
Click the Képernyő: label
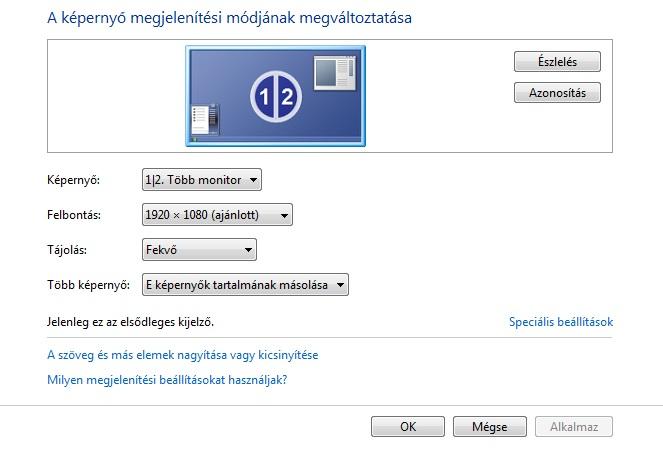[74, 180]
